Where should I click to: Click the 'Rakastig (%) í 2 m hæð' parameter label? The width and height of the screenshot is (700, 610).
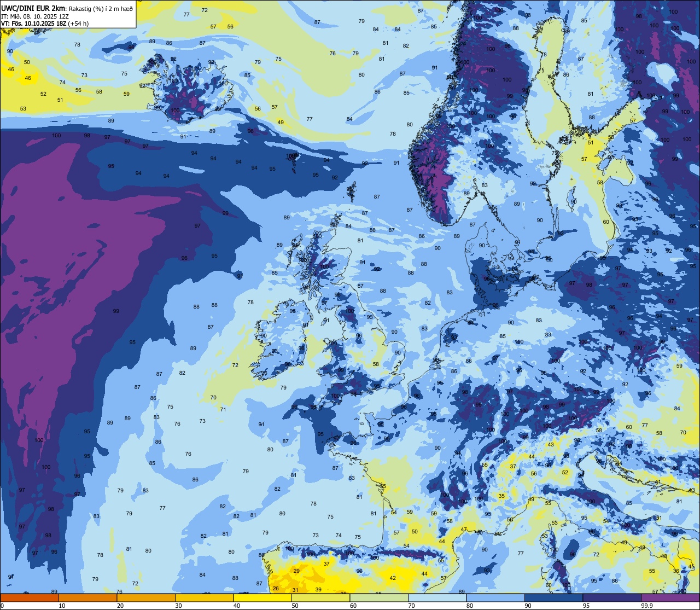click(x=101, y=8)
